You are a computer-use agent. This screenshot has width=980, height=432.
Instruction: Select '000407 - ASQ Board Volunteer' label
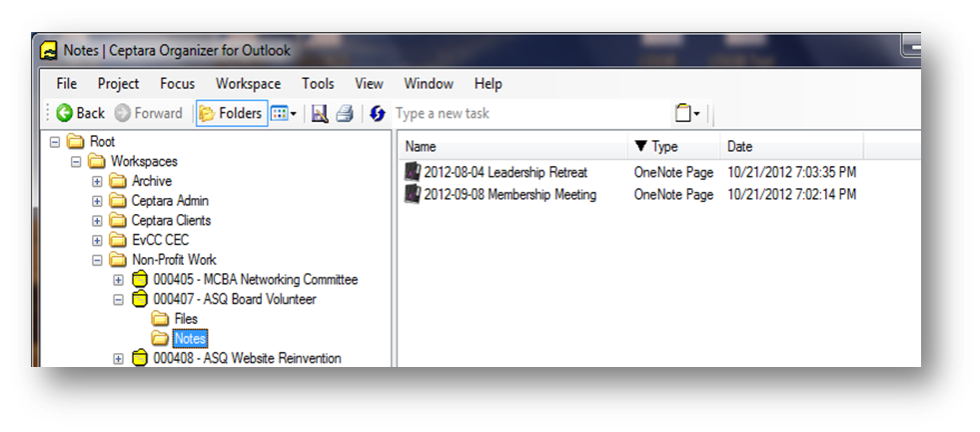[x=235, y=299]
